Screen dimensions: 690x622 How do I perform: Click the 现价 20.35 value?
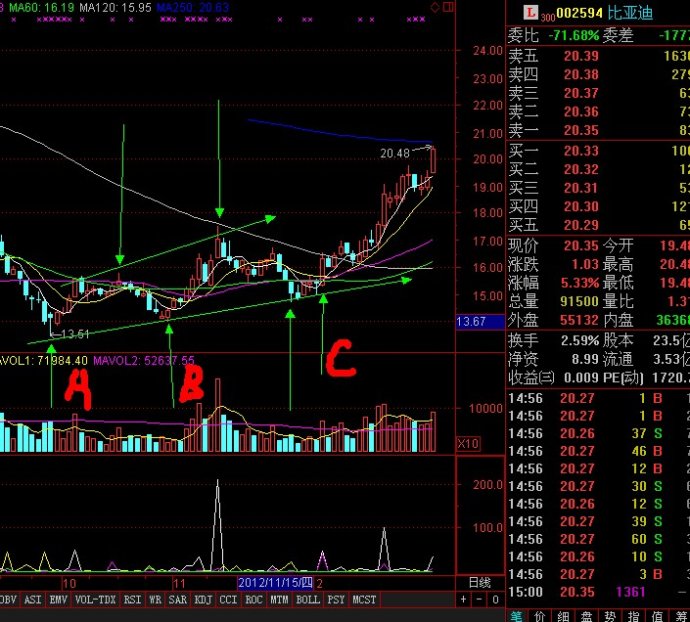tap(581, 246)
